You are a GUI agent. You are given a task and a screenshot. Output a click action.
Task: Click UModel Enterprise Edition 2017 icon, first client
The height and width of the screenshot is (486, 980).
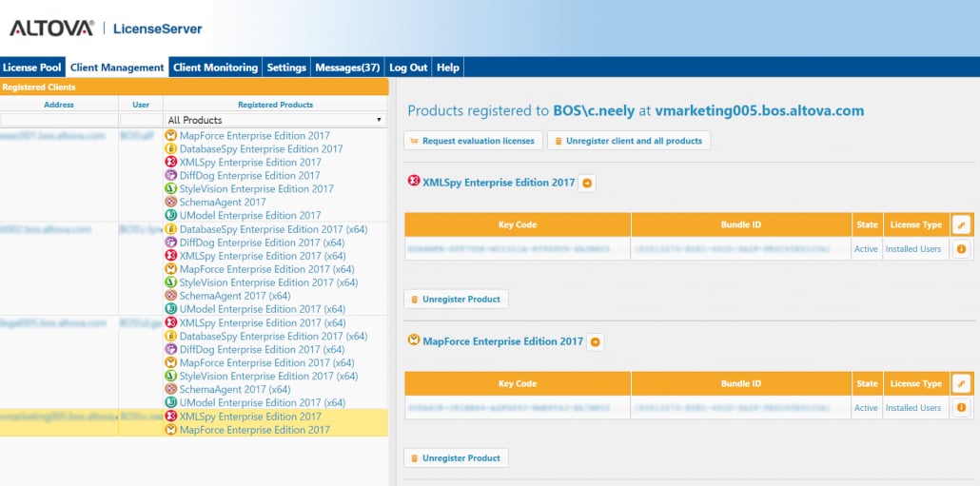coord(170,215)
